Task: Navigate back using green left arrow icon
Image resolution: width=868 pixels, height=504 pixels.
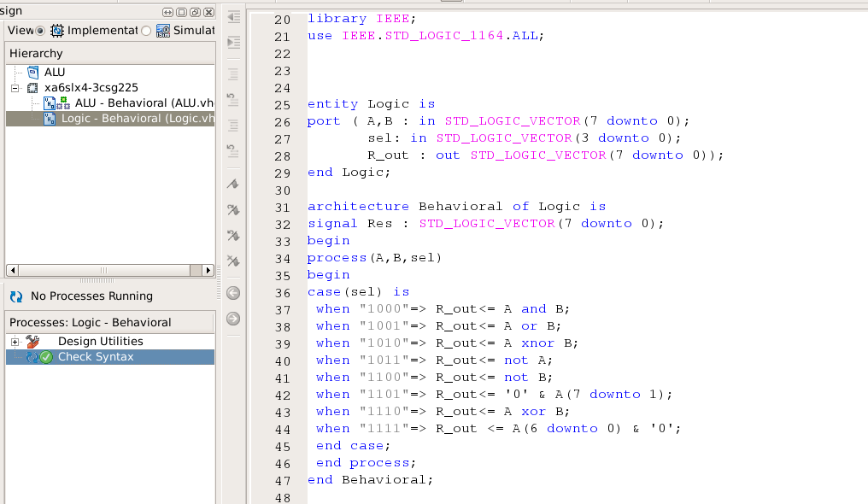Action: click(x=232, y=292)
